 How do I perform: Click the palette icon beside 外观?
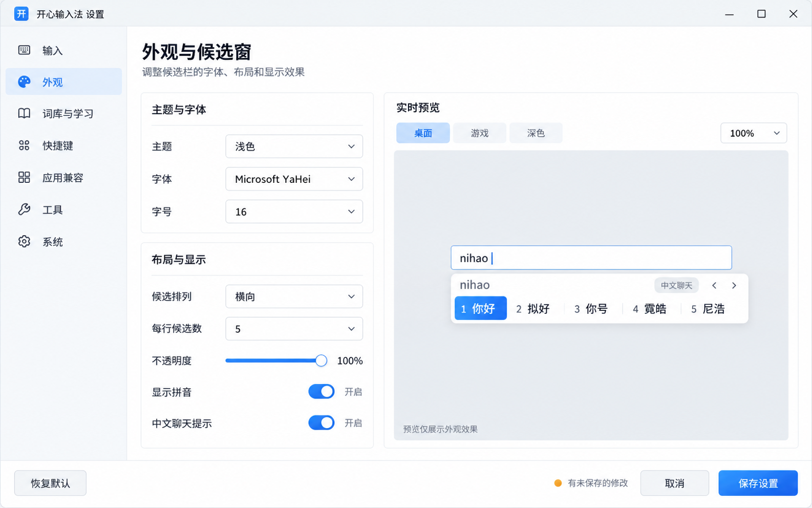[x=24, y=82]
